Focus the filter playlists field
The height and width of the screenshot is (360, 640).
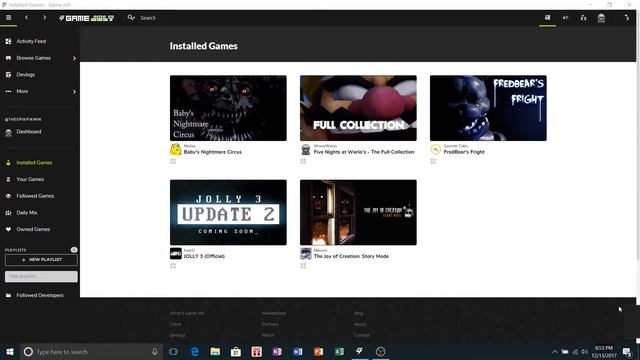(x=41, y=276)
